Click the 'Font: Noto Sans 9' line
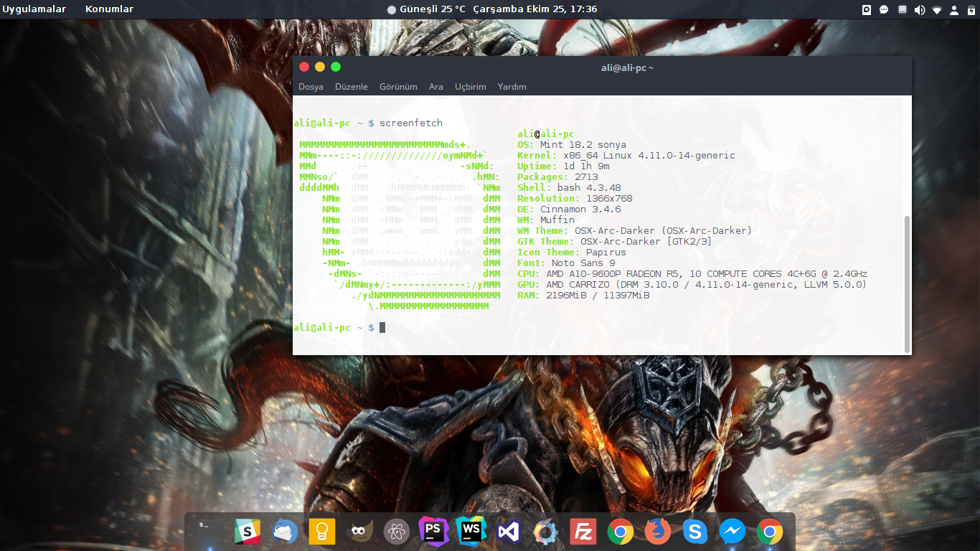980x551 pixels. [x=566, y=263]
